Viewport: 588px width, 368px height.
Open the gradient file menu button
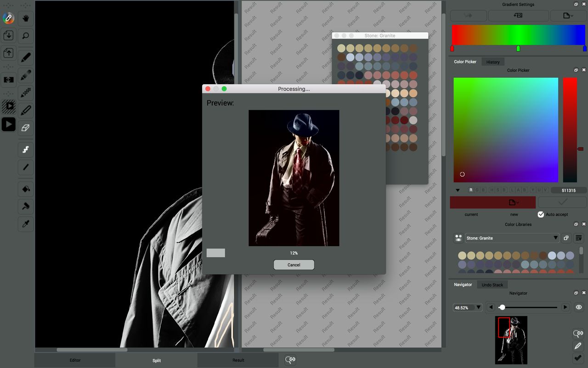(568, 15)
